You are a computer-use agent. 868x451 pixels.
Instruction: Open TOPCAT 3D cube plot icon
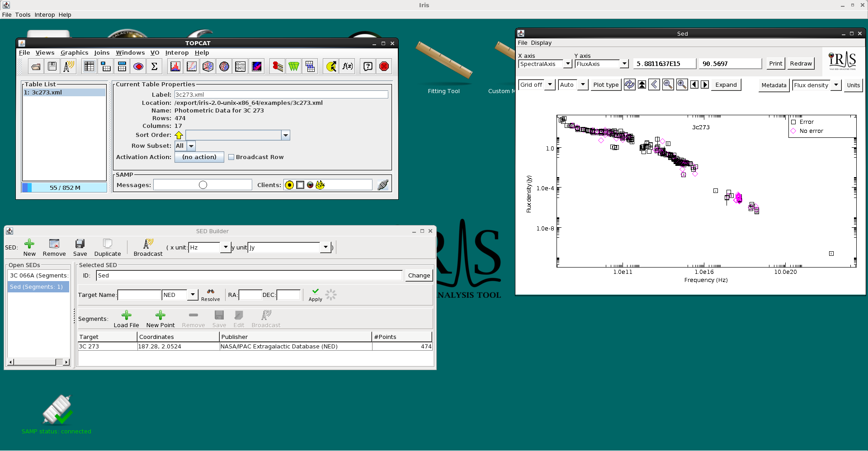(208, 66)
